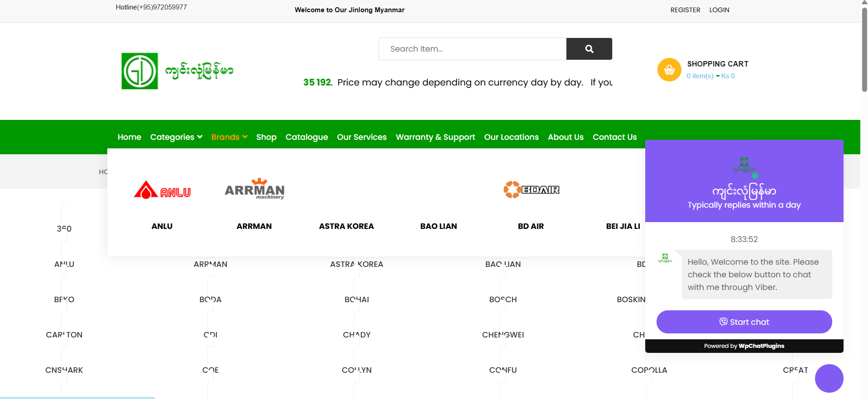Select the ARRMAN machinery logo
Screen dimensions: 868x399
tap(254, 189)
